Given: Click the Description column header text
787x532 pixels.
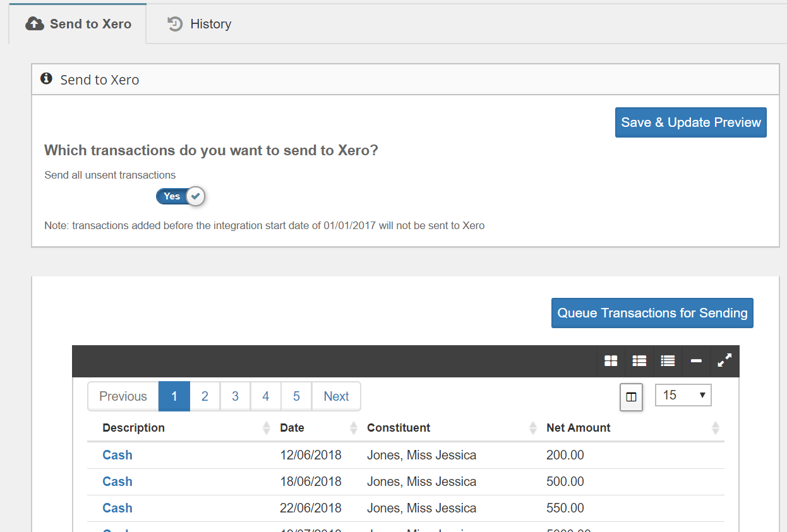Looking at the screenshot, I should 133,428.
